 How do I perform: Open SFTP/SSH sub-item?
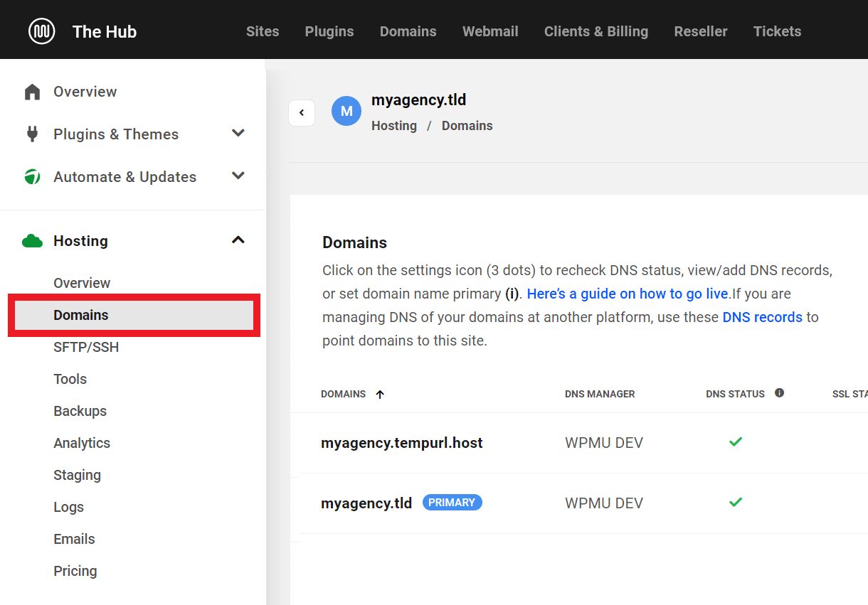pyautogui.click(x=86, y=347)
